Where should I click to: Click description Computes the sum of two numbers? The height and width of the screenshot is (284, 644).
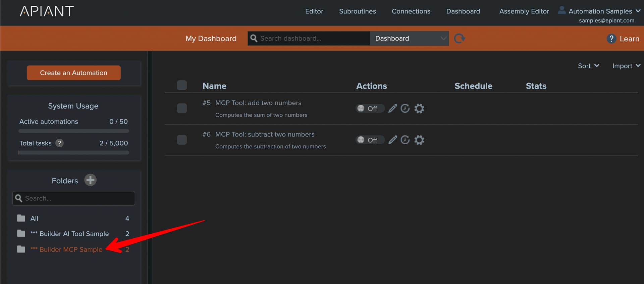click(261, 115)
